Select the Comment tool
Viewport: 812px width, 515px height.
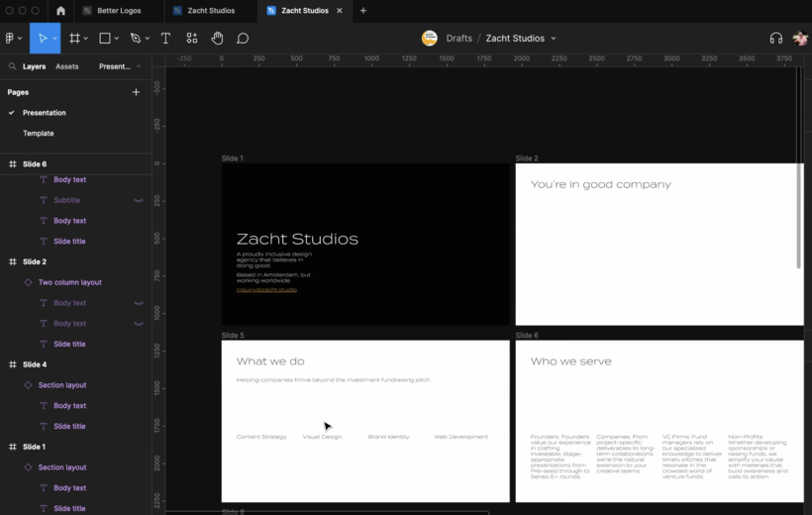click(243, 38)
